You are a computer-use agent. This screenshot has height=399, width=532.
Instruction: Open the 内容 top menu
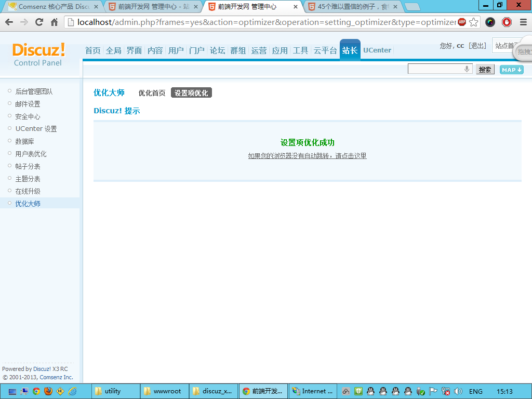pos(155,50)
